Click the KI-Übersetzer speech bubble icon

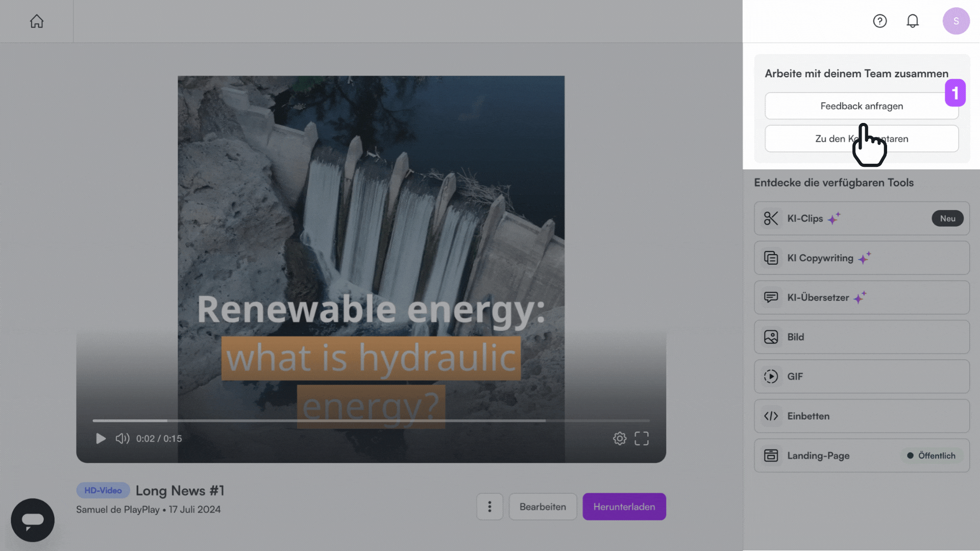click(x=771, y=297)
